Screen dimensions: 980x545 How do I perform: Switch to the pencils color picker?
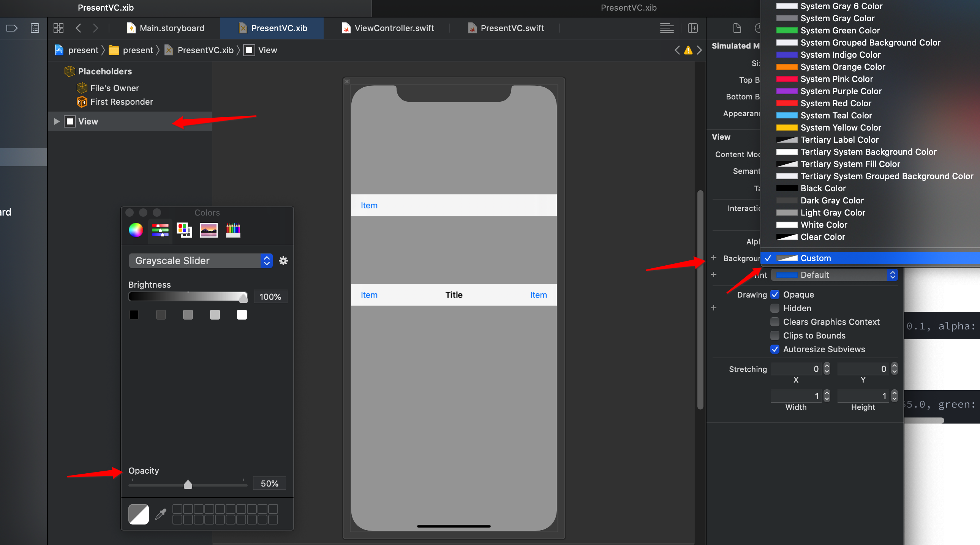point(233,230)
